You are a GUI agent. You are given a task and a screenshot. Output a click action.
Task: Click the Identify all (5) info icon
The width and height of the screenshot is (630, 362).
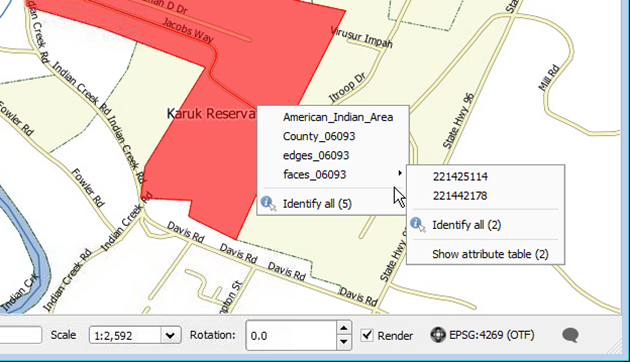pos(268,203)
